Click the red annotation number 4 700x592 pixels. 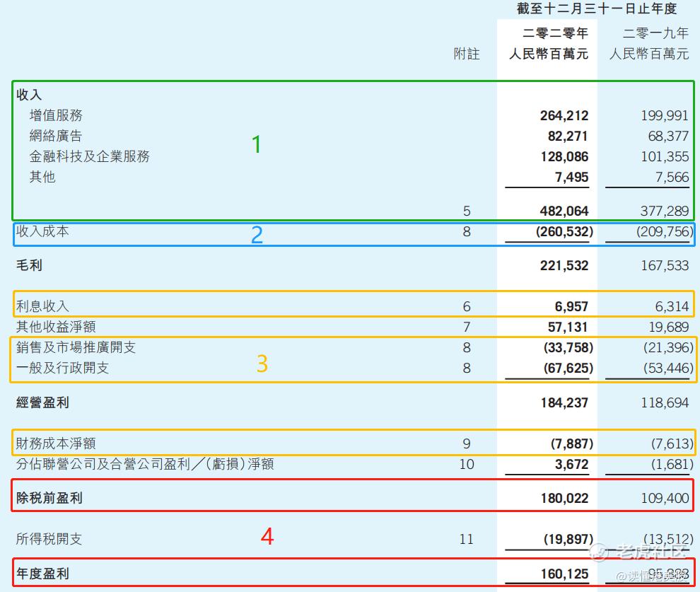pos(267,536)
